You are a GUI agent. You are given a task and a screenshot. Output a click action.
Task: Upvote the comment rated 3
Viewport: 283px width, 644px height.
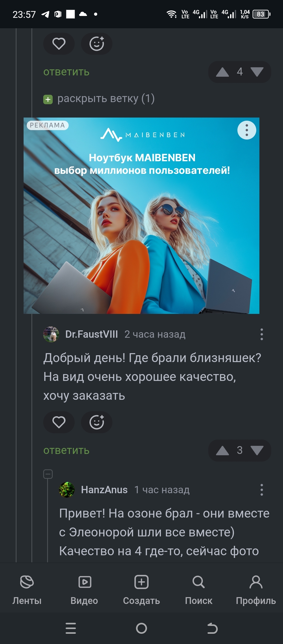(x=222, y=451)
